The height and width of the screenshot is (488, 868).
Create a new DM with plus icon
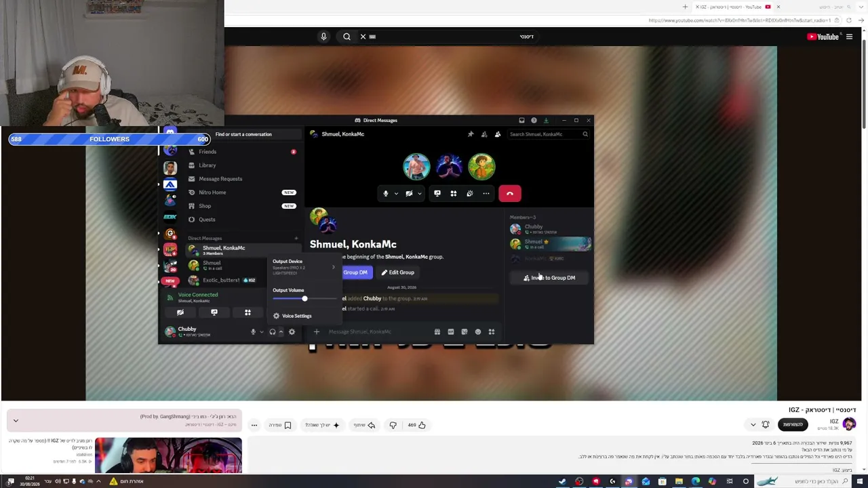pyautogui.click(x=296, y=239)
